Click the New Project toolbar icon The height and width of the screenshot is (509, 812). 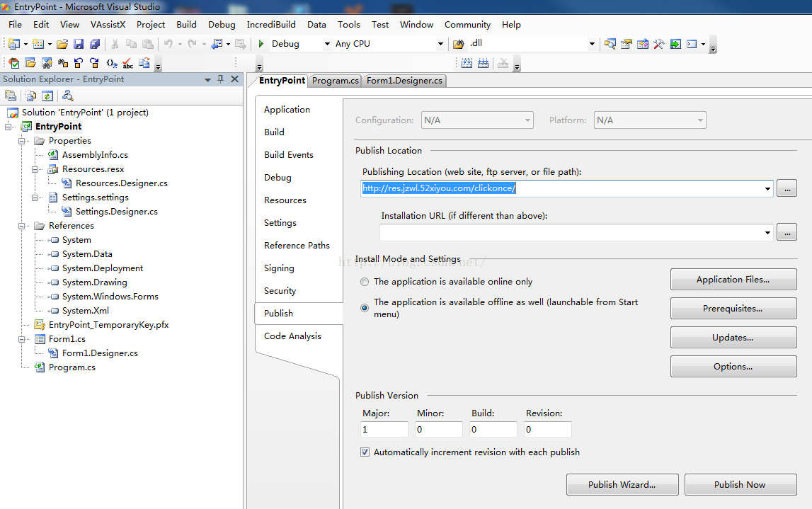pos(14,44)
